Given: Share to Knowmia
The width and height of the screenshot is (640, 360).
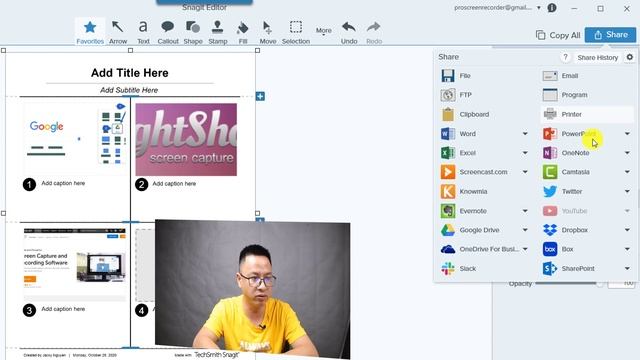Looking at the screenshot, I should click(464, 191).
